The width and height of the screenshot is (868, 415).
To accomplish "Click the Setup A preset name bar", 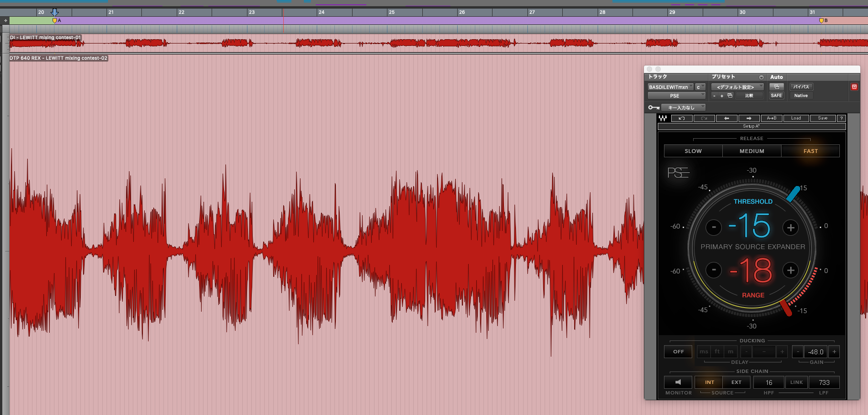I will pyautogui.click(x=751, y=126).
